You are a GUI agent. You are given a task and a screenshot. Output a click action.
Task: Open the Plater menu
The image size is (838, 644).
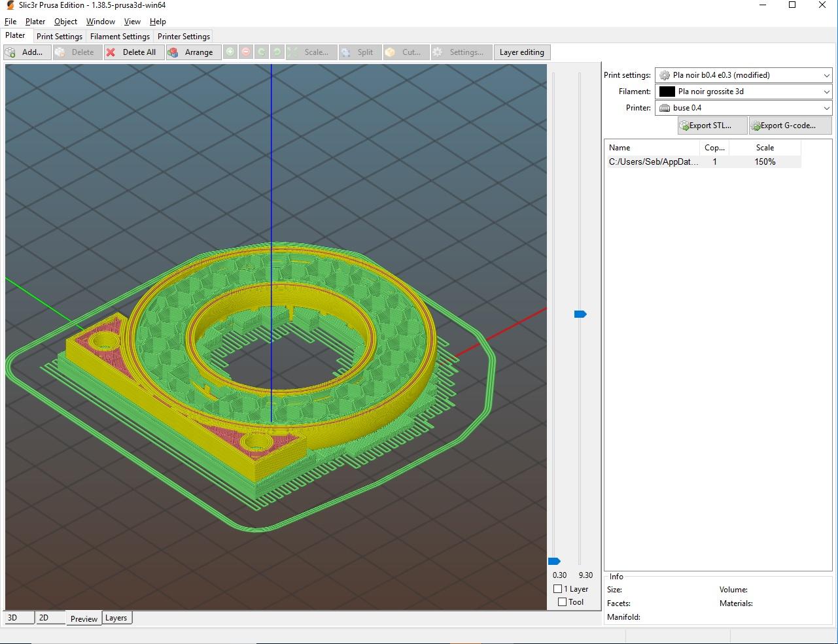click(x=35, y=22)
